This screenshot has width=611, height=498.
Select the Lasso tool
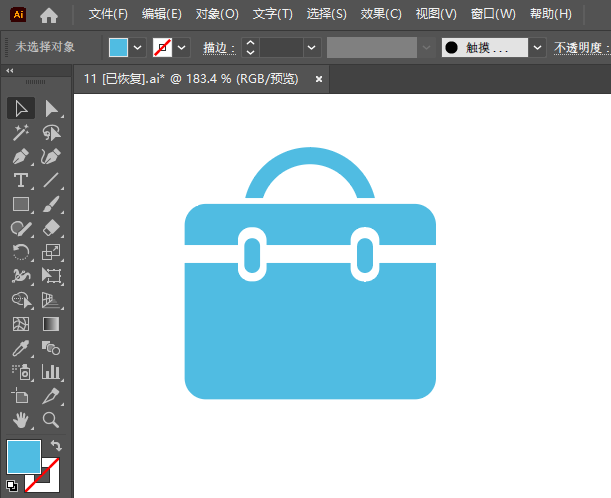tap(51, 132)
